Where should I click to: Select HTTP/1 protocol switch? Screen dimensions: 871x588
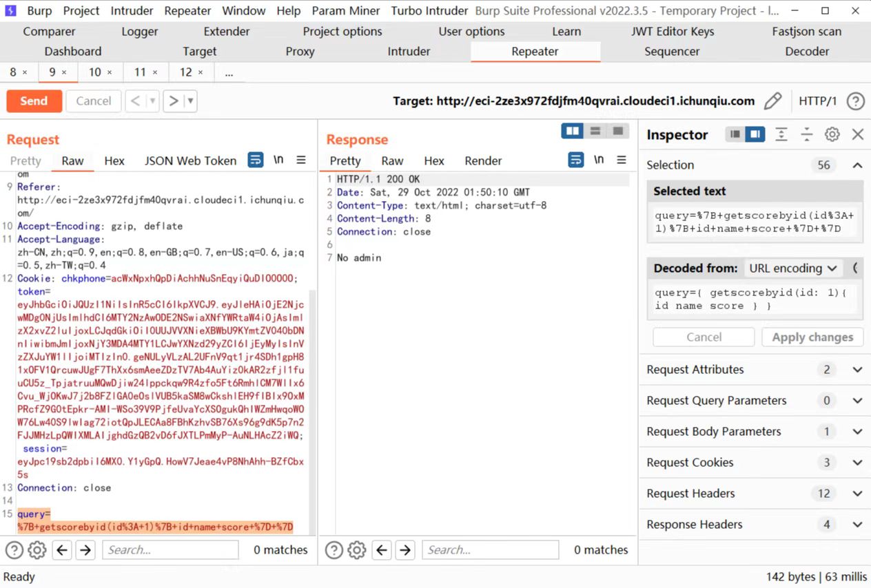pyautogui.click(x=817, y=101)
